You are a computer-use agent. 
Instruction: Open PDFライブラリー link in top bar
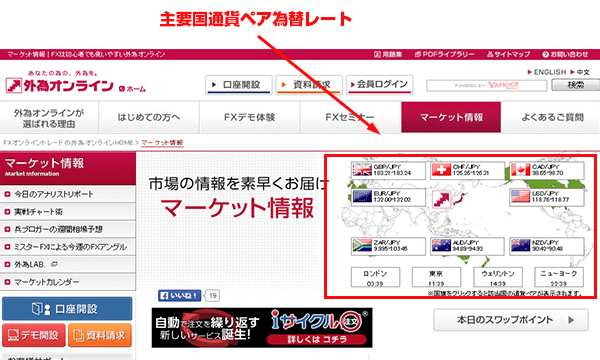point(445,54)
